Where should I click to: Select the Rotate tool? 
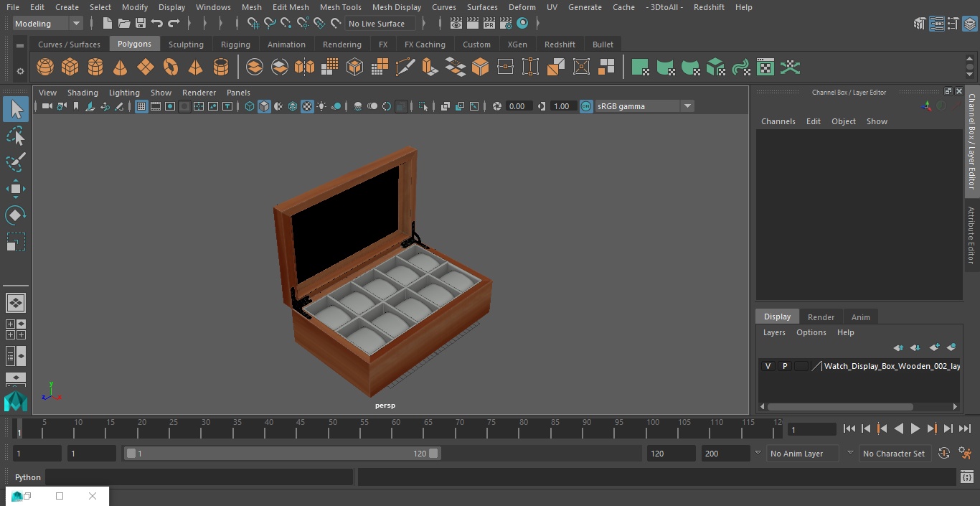click(x=16, y=215)
